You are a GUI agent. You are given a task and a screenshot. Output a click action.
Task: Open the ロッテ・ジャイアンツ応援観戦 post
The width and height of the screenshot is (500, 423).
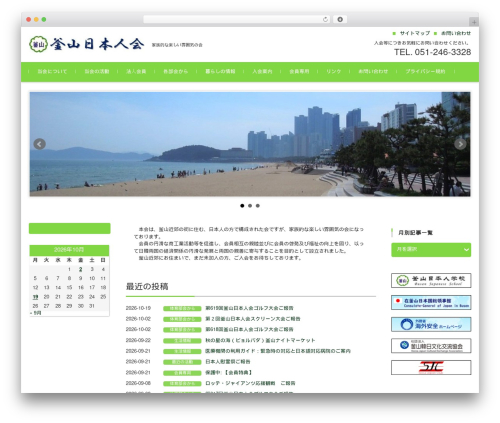250,383
